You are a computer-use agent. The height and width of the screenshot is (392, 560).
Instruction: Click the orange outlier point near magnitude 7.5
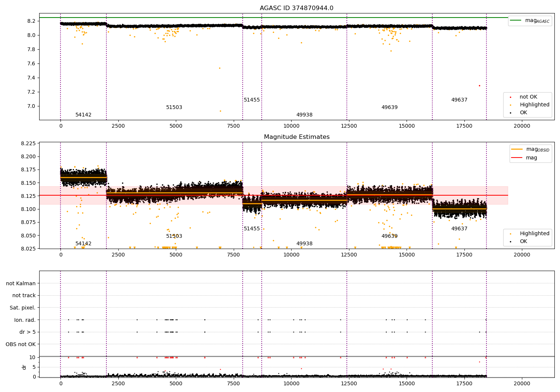(220, 68)
